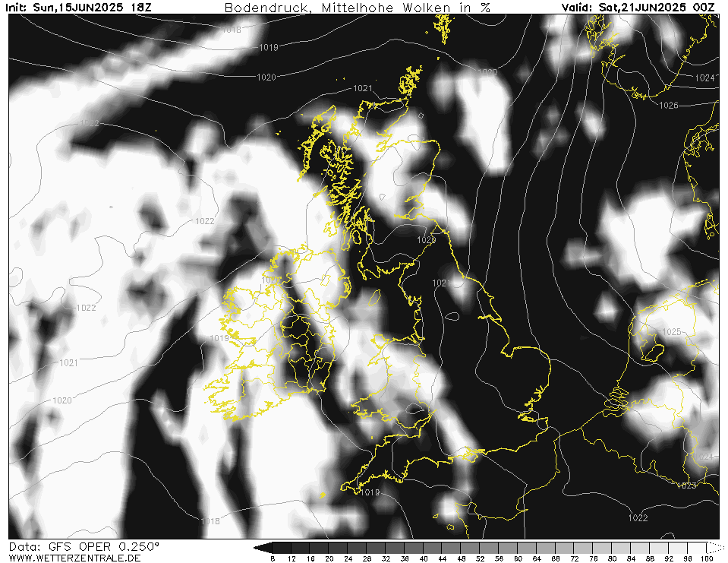The height and width of the screenshot is (563, 728).
Task: Click the 'Valid: Sat,21JUN2025 00Z' text
Action: [638, 7]
